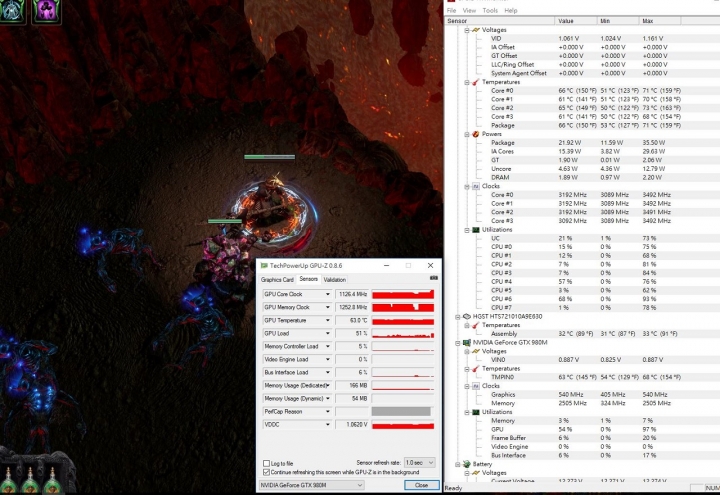
Task: Click the Sensor column header
Action: (x=500, y=21)
